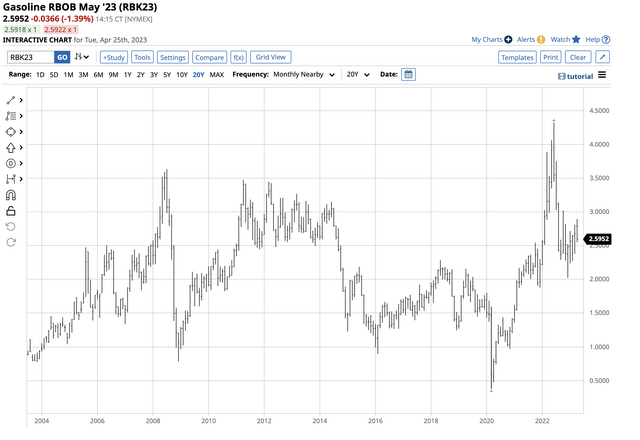Open the date picker calendar icon

pos(408,75)
